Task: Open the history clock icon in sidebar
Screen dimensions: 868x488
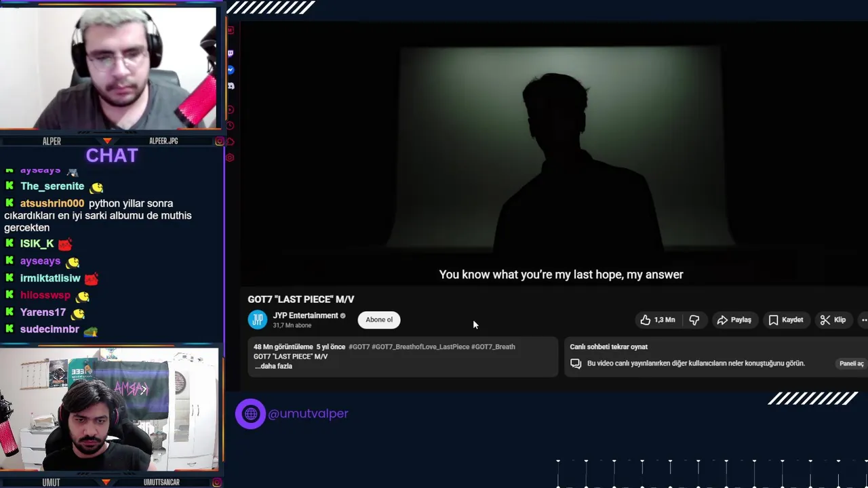Action: click(231, 125)
